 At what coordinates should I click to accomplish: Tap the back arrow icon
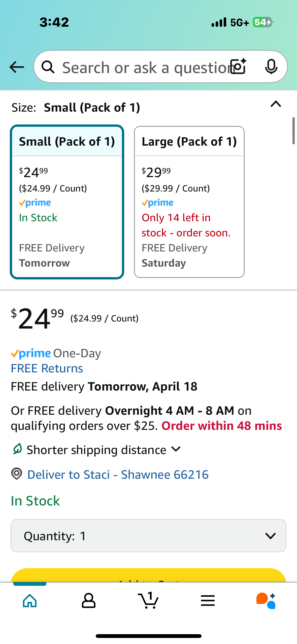[x=17, y=67]
